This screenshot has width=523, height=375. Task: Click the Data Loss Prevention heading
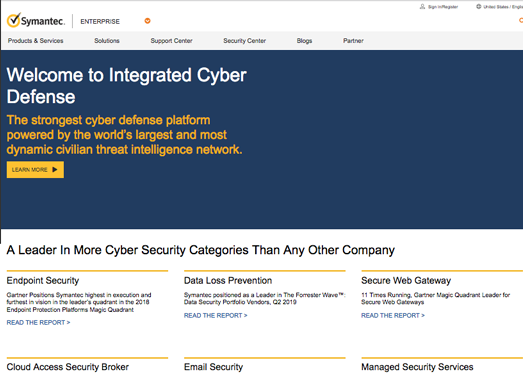point(228,281)
